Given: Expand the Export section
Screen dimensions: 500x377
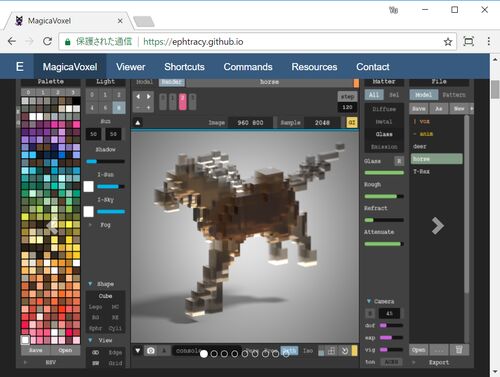Looking at the screenshot, I should coord(414,362).
